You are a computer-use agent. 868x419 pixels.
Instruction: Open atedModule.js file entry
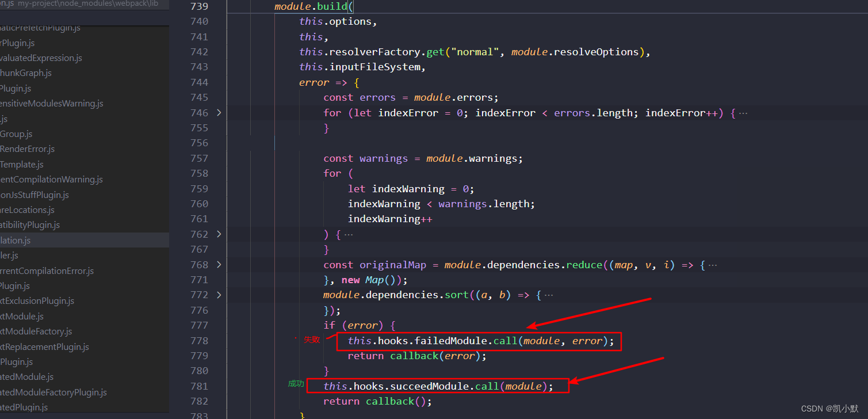27,377
